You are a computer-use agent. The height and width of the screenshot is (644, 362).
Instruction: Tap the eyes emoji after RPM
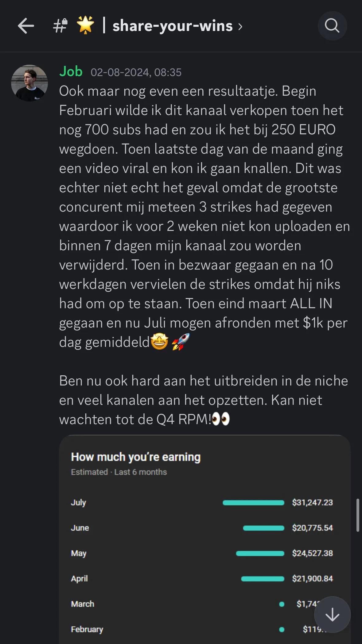click(221, 419)
